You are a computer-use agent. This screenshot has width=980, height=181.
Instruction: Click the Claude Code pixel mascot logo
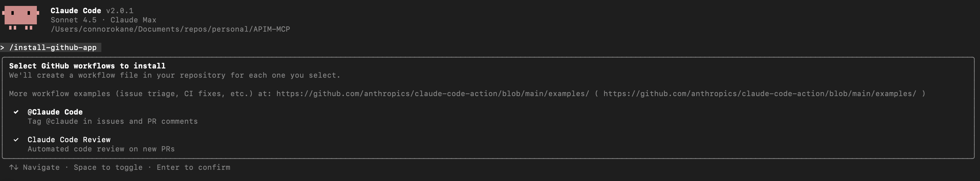20,17
